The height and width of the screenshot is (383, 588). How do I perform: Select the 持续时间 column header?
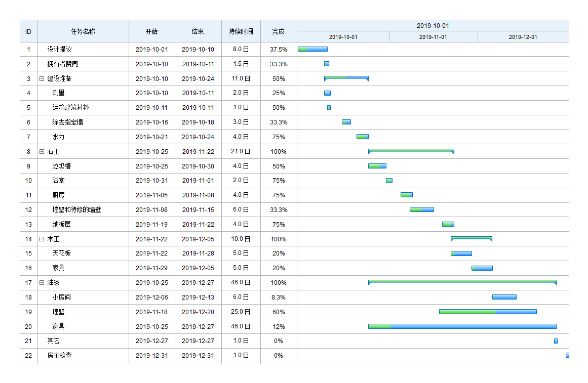(241, 31)
